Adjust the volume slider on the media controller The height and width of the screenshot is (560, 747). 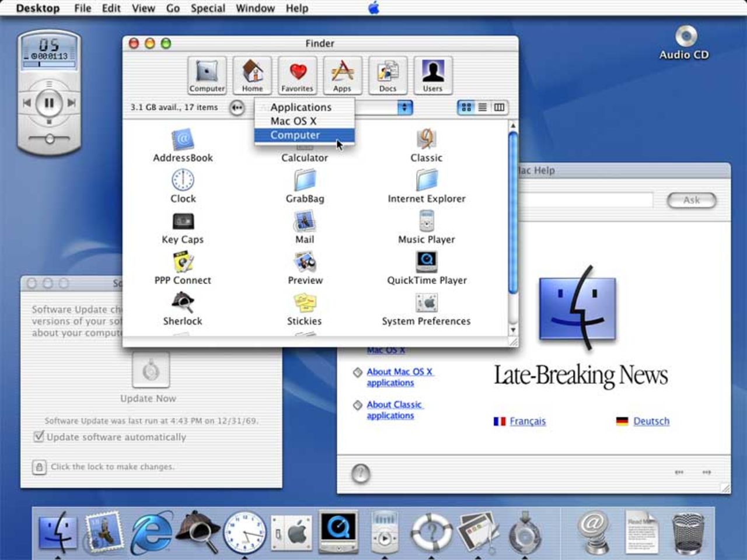pos(48,138)
